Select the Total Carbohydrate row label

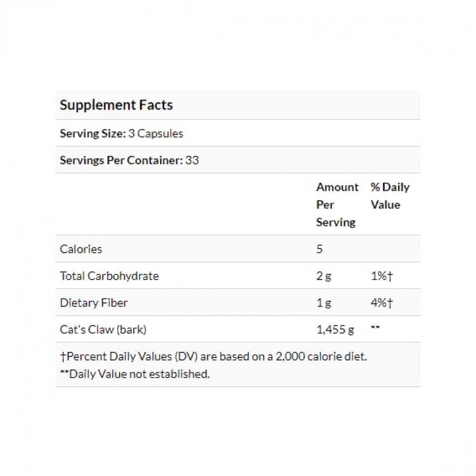coord(109,275)
